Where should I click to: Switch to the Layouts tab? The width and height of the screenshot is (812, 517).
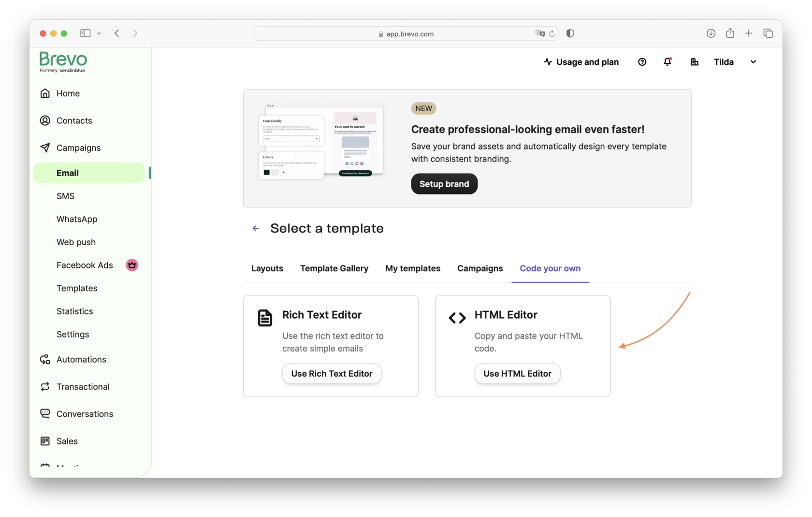pos(267,268)
